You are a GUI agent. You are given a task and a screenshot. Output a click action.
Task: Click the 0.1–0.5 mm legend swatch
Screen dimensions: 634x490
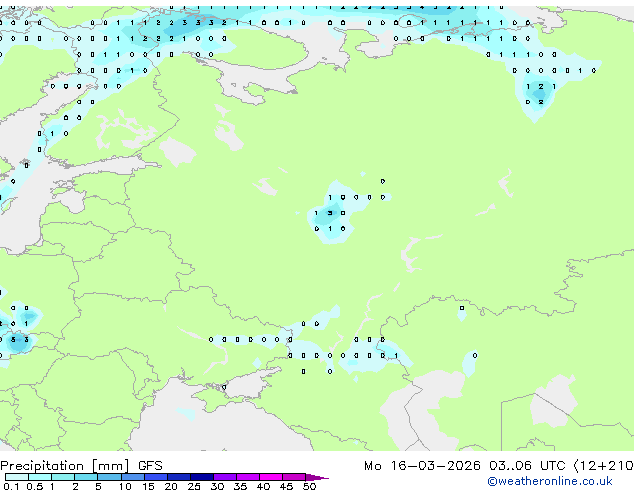pyautogui.click(x=17, y=477)
